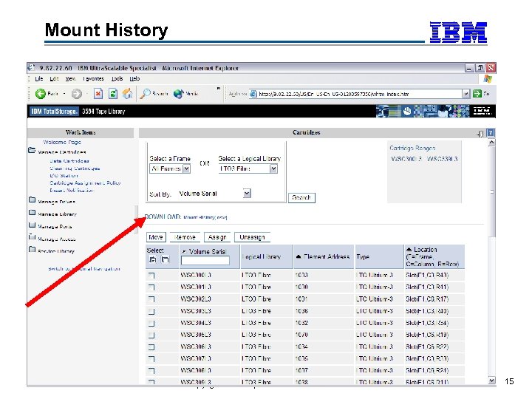Open the Data Cartridges link
This screenshot has width=532, height=399.
tap(69, 161)
